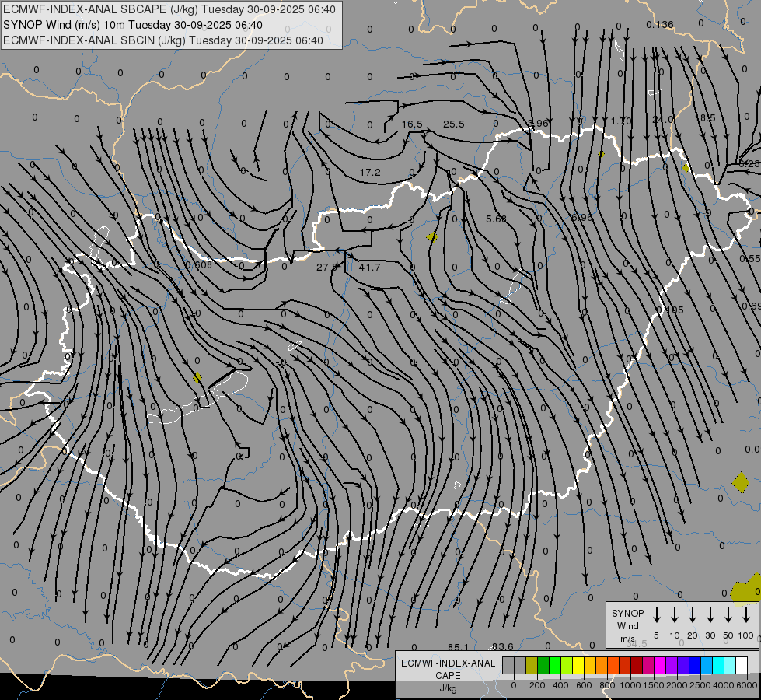The image size is (761, 700).
Task: Click the SBCAPE title line at top
Action: 169,9
